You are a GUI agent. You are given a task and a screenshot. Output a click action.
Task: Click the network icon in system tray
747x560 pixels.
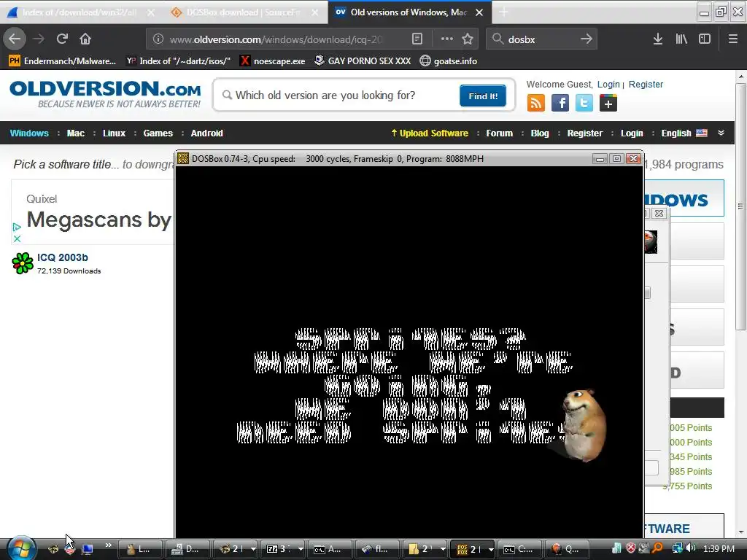677,548
